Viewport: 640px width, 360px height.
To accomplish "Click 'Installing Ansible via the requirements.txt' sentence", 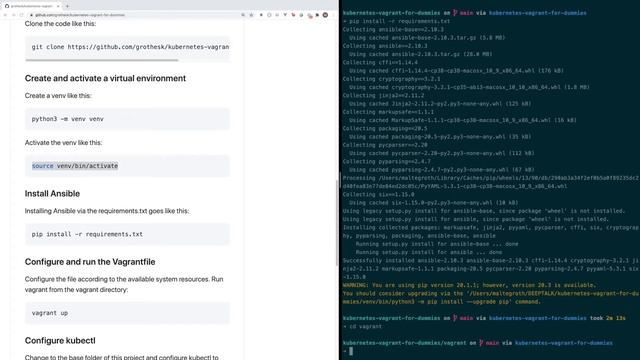I will pos(107,211).
